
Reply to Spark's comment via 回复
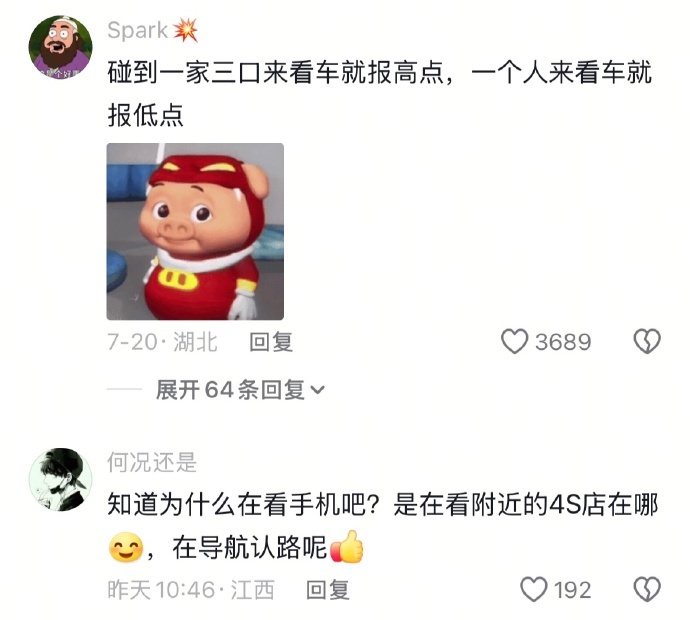point(271,342)
